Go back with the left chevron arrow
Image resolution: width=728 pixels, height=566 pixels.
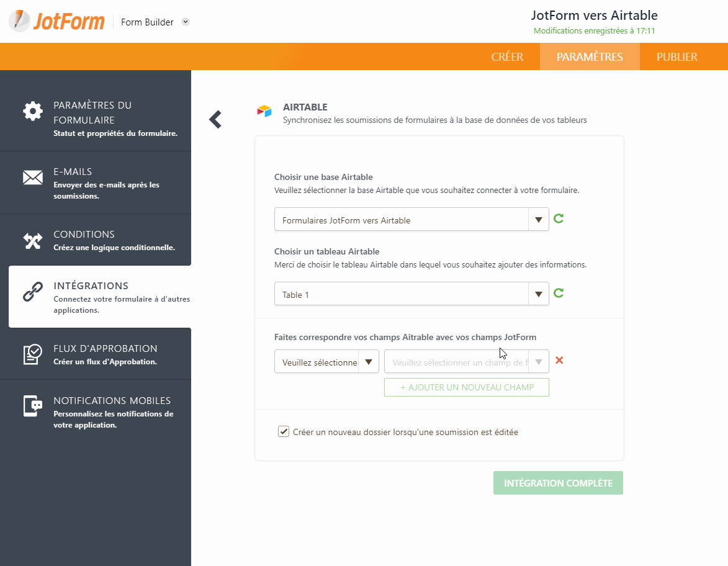tap(215, 119)
